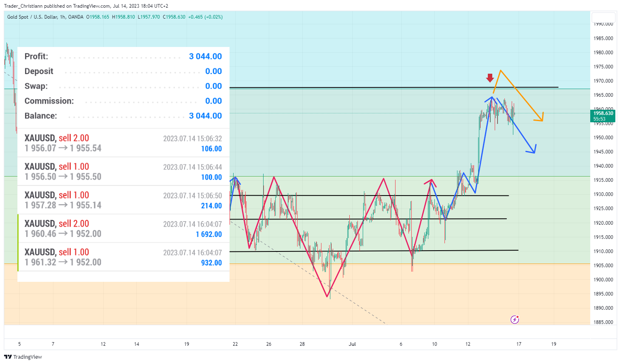Click the Commission label
The height and width of the screenshot is (364, 621).
pos(49,101)
